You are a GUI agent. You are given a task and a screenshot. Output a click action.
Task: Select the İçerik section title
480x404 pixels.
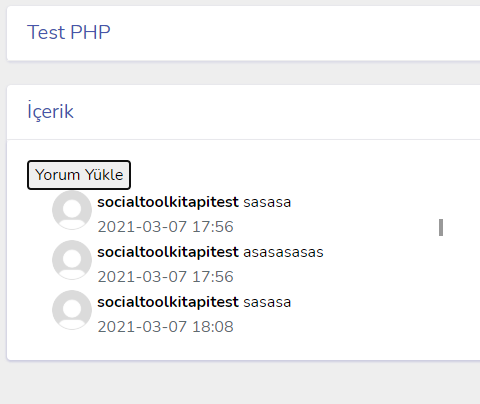pos(50,111)
